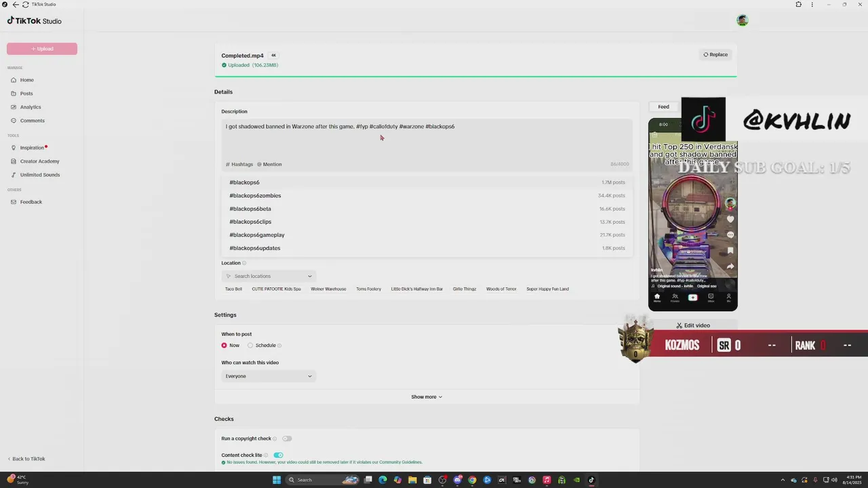Open the Search locations dropdown
The height and width of the screenshot is (488, 868).
coord(268,277)
